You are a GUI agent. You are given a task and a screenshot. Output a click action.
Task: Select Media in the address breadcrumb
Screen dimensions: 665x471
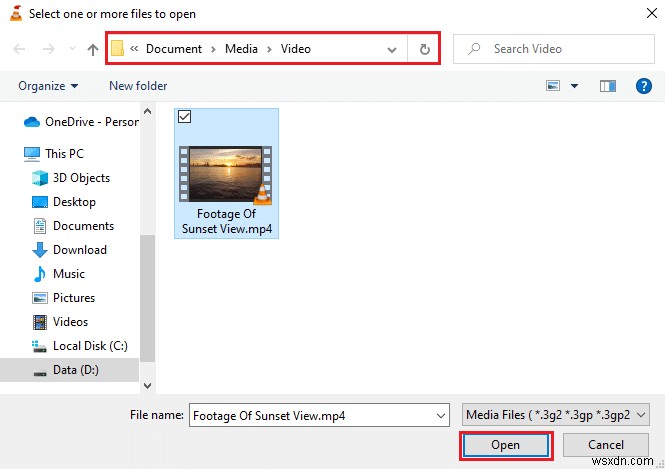[241, 49]
